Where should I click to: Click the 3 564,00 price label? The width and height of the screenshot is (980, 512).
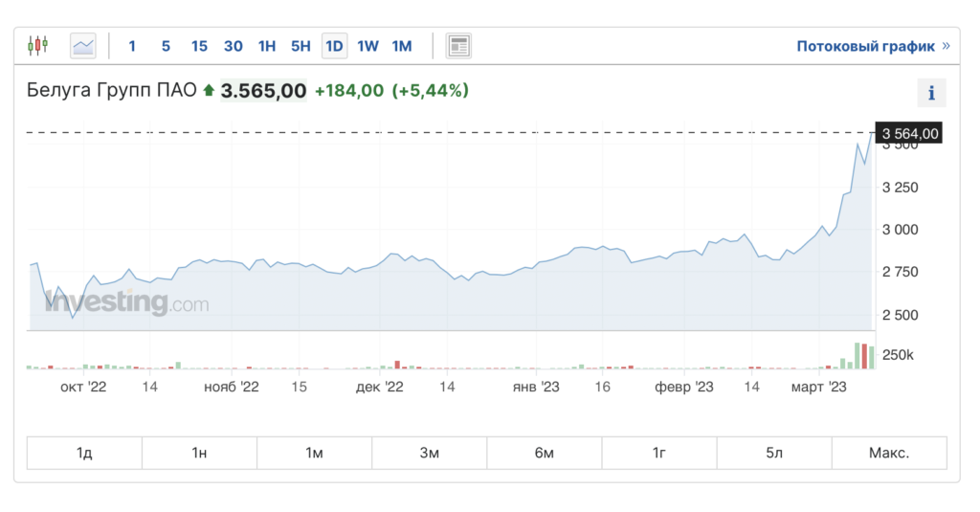point(909,133)
